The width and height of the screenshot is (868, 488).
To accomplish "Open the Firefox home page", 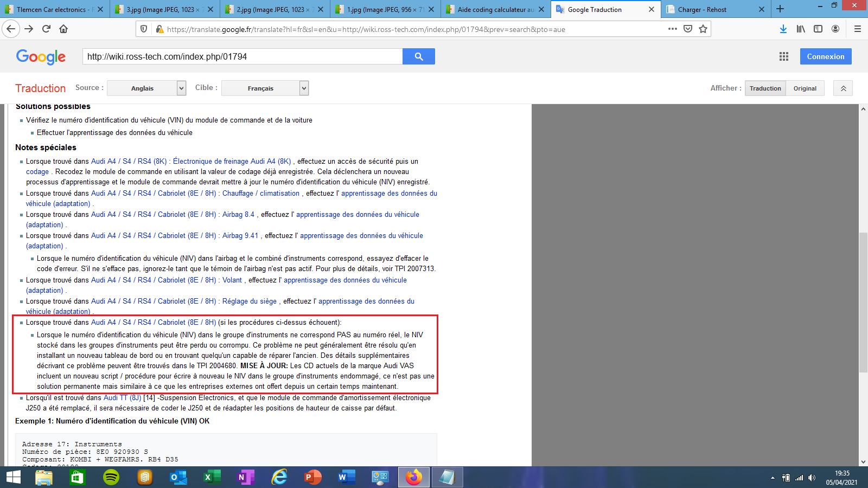I will coord(63,29).
